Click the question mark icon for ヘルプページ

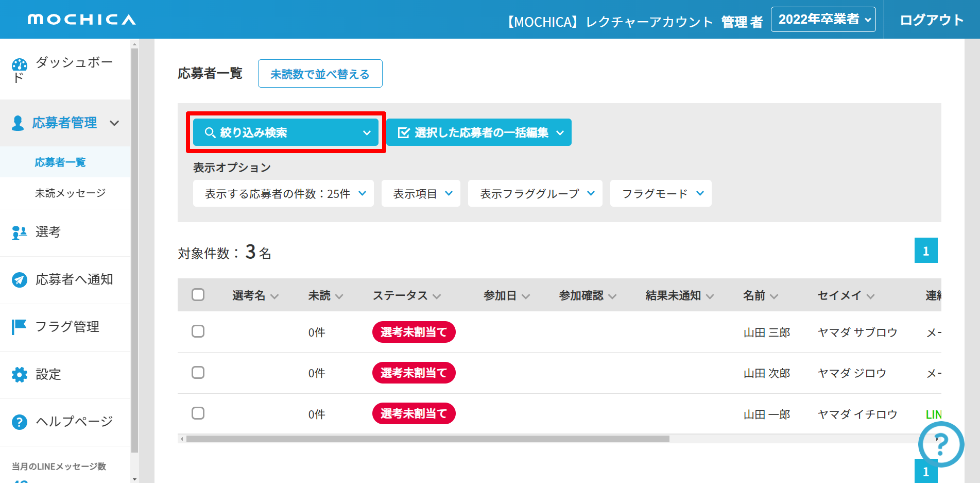(x=20, y=422)
